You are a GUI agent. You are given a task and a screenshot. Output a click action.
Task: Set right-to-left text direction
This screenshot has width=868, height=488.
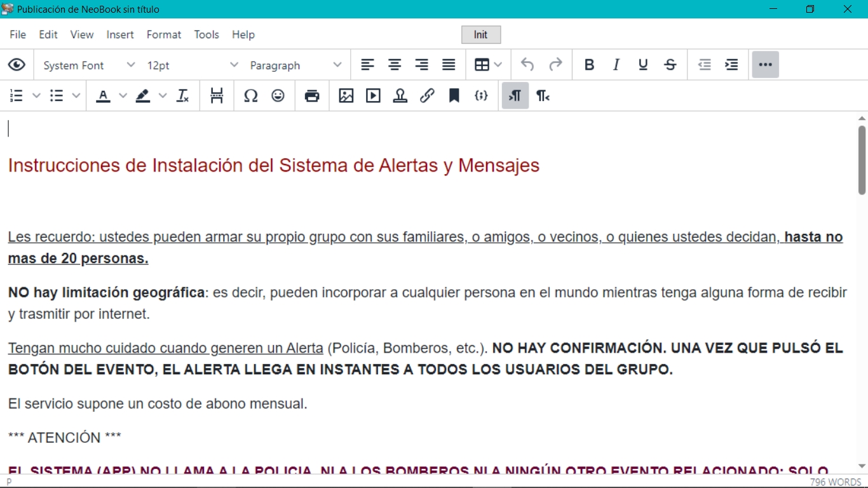click(543, 96)
